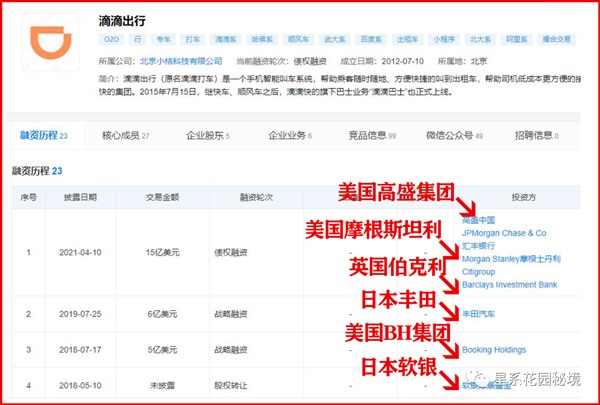This screenshot has width=600, height=405.
Task: Open the 滴滴系 tag
Action: pos(226,39)
